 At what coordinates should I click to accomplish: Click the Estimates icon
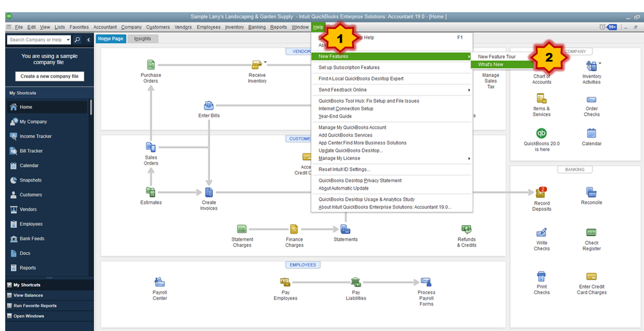coord(151,192)
